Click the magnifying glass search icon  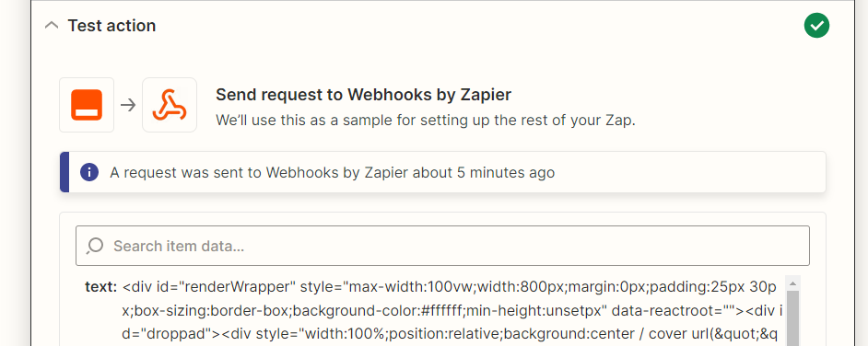pyautogui.click(x=95, y=246)
